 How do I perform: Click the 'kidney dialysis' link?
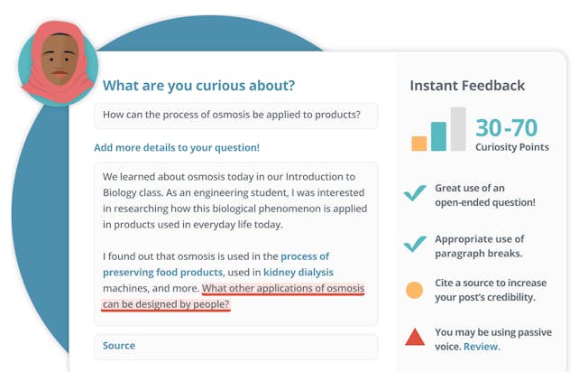point(299,272)
